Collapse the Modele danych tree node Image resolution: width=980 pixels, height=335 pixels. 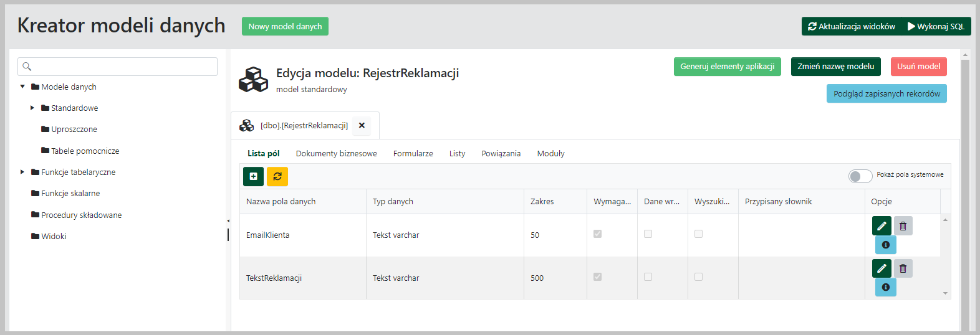[22, 87]
